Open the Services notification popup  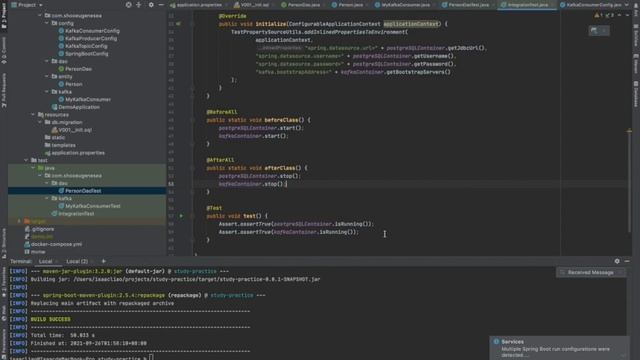click(560, 348)
